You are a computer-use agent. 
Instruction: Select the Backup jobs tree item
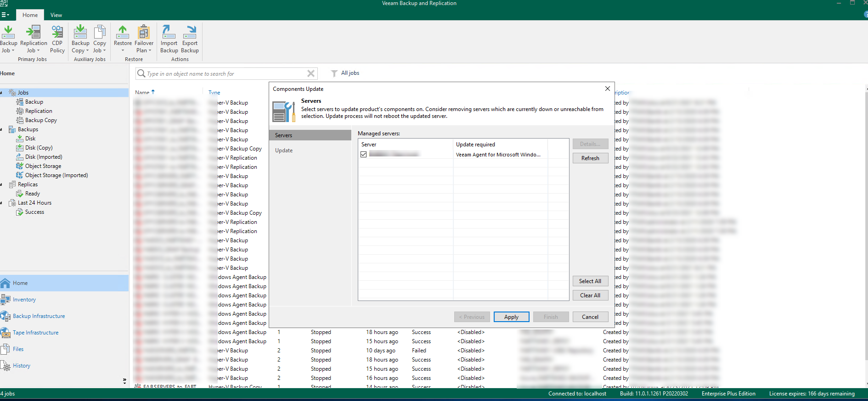click(x=34, y=102)
